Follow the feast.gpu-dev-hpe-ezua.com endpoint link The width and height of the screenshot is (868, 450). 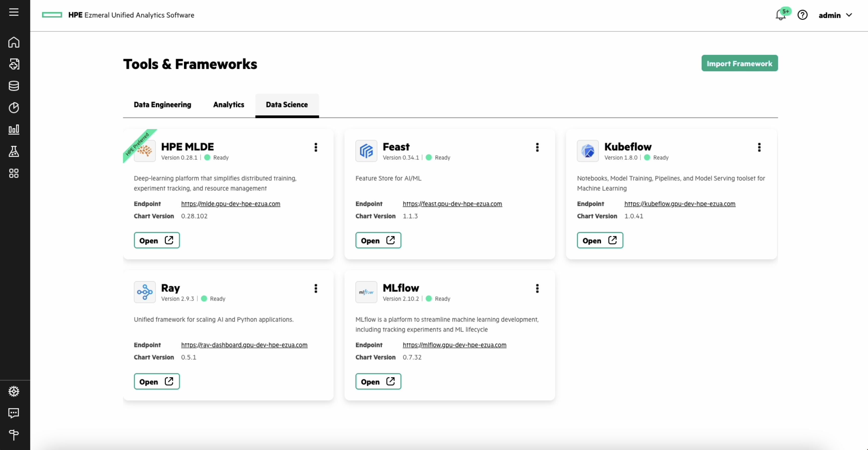452,204
